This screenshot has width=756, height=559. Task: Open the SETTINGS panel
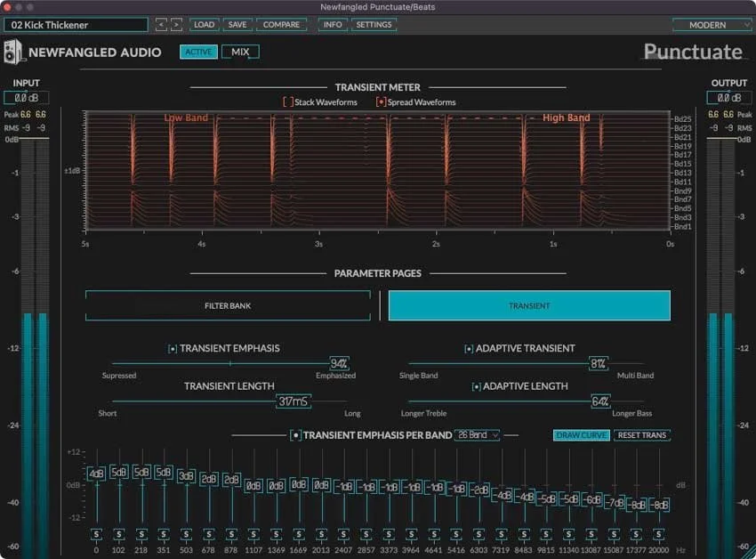click(x=374, y=25)
